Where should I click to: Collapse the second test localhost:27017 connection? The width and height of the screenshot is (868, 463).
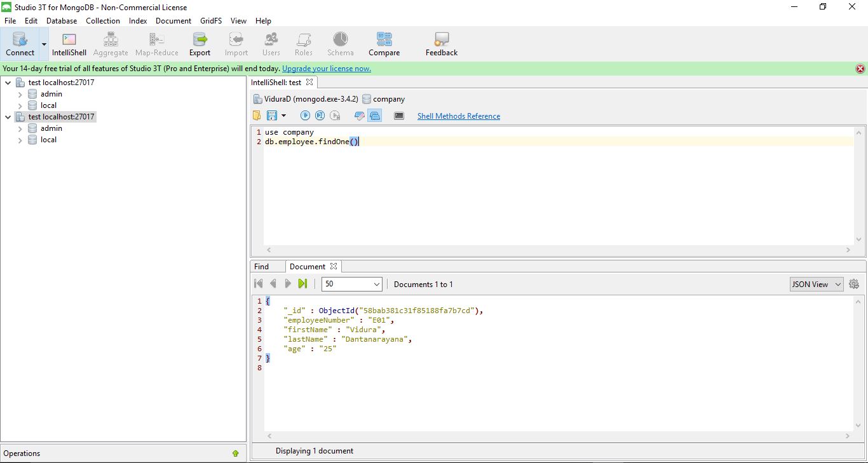point(8,117)
